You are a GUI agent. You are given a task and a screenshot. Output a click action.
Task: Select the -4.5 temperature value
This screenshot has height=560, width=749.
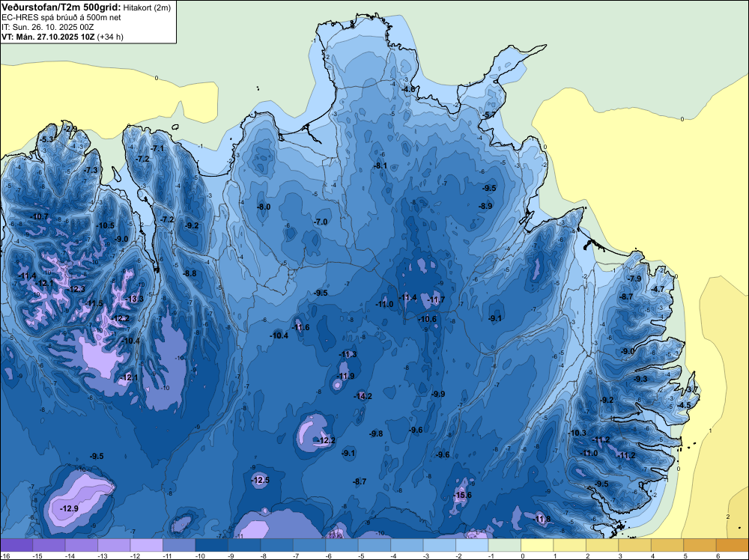click(685, 405)
